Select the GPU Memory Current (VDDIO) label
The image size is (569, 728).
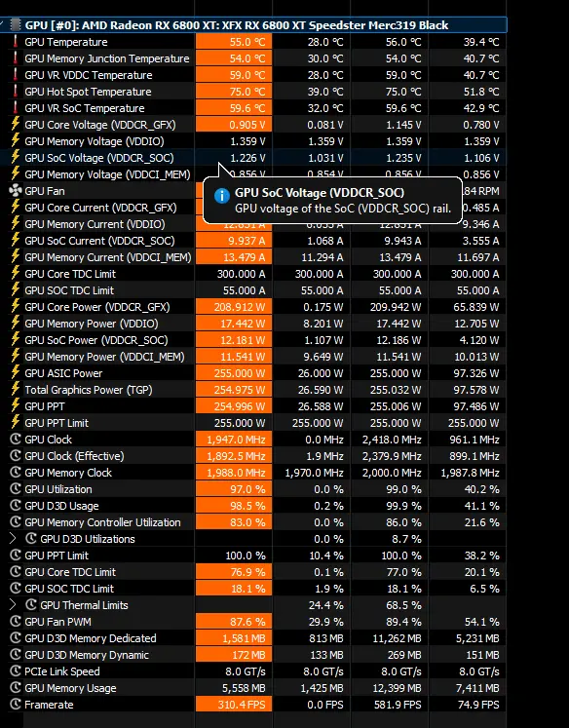pos(95,224)
